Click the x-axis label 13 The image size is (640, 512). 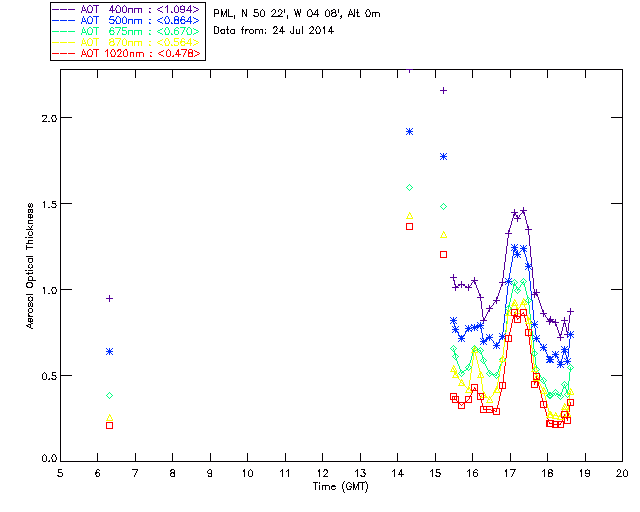point(360,473)
